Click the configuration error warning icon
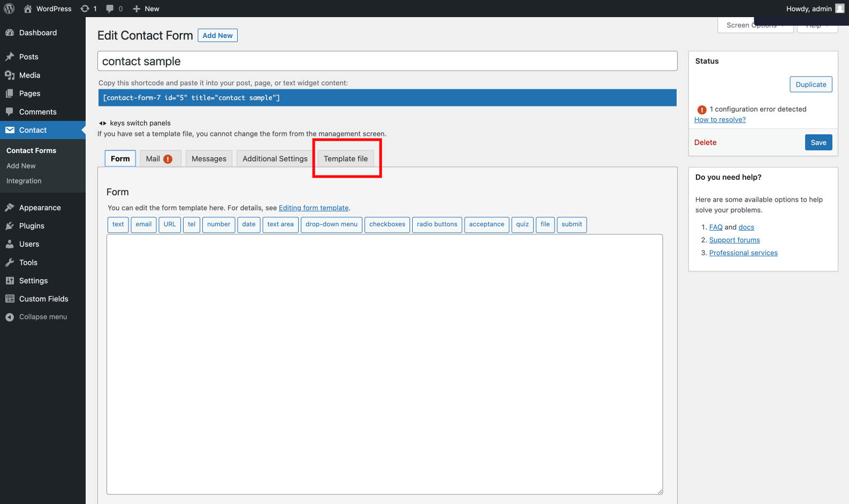Viewport: 849px width, 504px height. tap(702, 110)
